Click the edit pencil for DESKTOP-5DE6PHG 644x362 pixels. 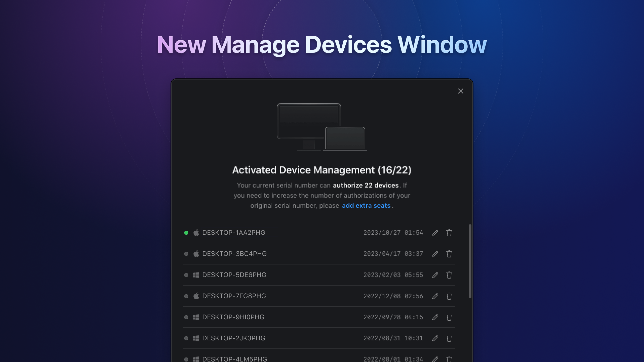click(436, 275)
